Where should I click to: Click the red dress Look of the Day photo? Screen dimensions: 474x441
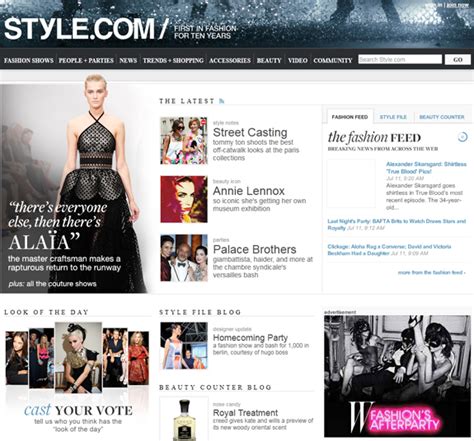click(139, 358)
